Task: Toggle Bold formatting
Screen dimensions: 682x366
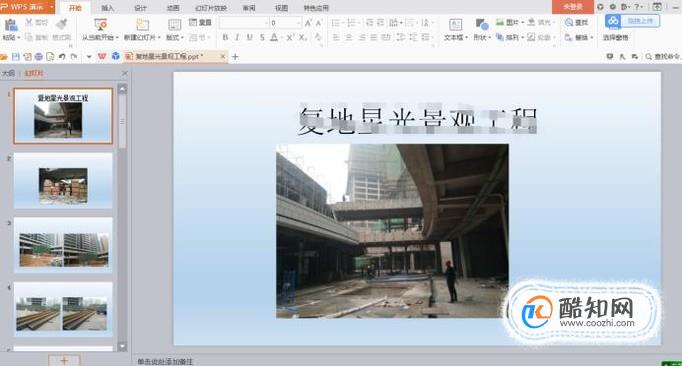Action: click(225, 37)
